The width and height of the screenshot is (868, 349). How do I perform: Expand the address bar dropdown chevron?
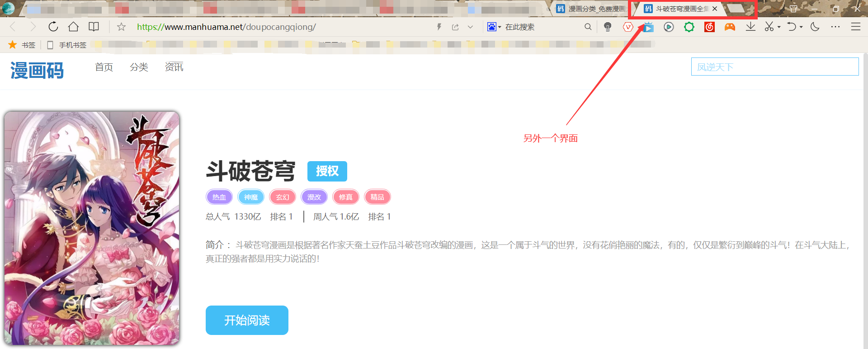point(470,27)
